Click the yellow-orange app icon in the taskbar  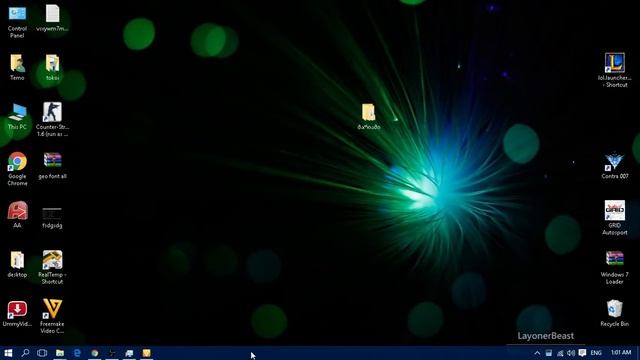click(147, 353)
